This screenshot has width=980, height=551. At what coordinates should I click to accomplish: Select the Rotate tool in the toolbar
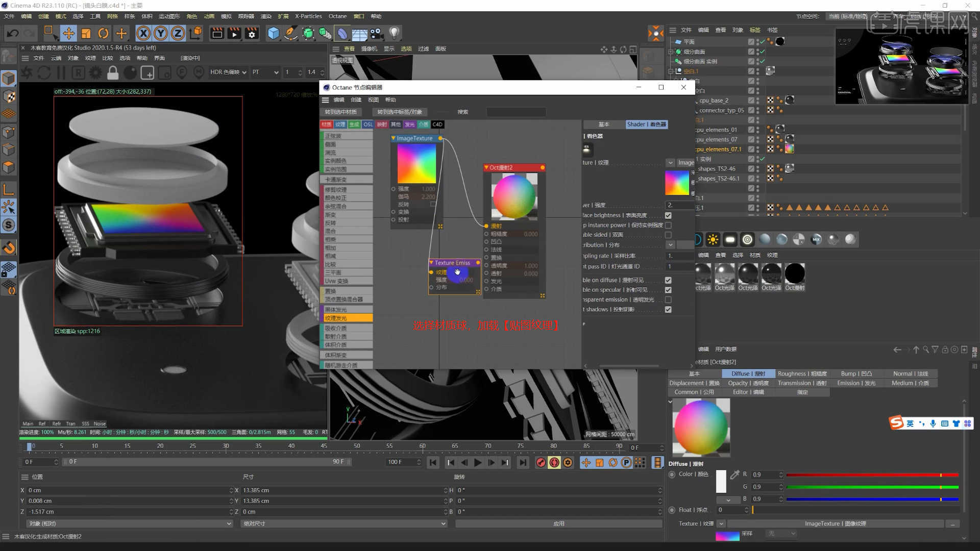tap(104, 33)
